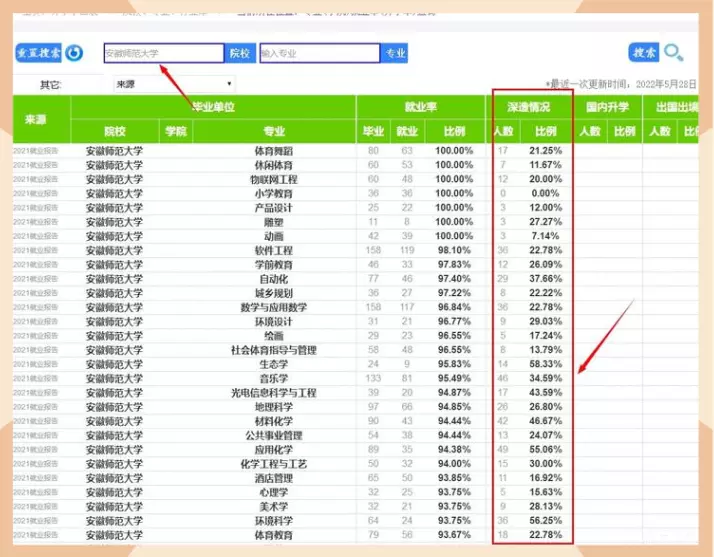Open the 来源 source dropdown
Viewport: 714px width, 557px height.
pos(174,84)
